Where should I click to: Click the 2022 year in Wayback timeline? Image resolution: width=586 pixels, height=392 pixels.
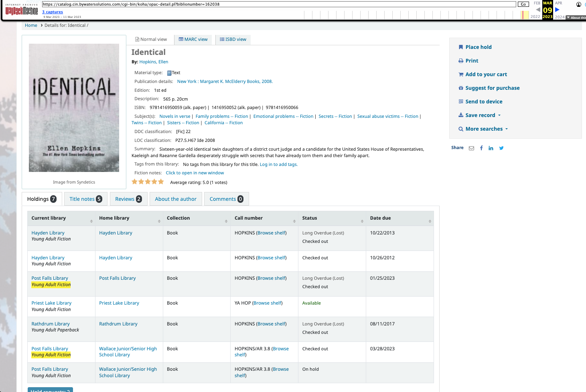[x=535, y=17]
